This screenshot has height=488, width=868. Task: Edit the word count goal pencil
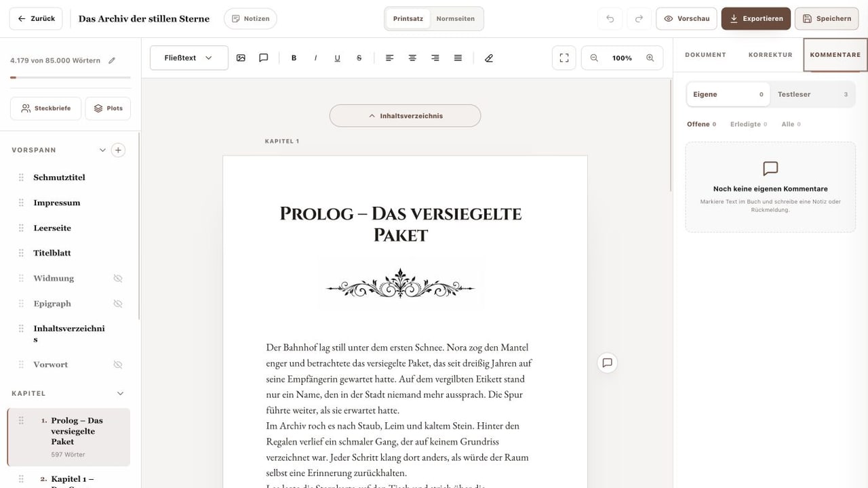[112, 60]
